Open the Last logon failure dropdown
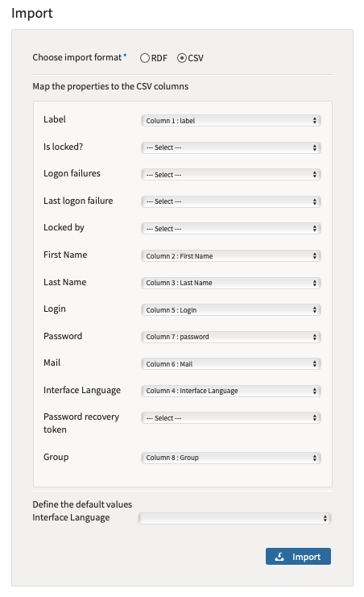The height and width of the screenshot is (597, 364). [231, 201]
